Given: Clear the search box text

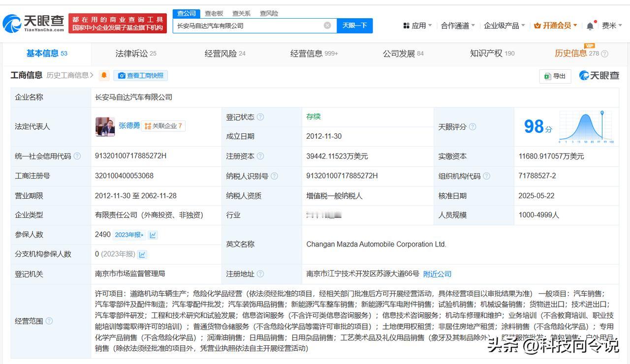Looking at the screenshot, I should (327, 25).
